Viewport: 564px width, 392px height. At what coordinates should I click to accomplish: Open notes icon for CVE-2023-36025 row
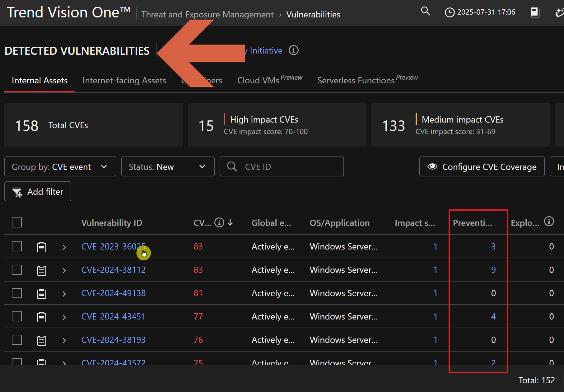click(x=42, y=247)
